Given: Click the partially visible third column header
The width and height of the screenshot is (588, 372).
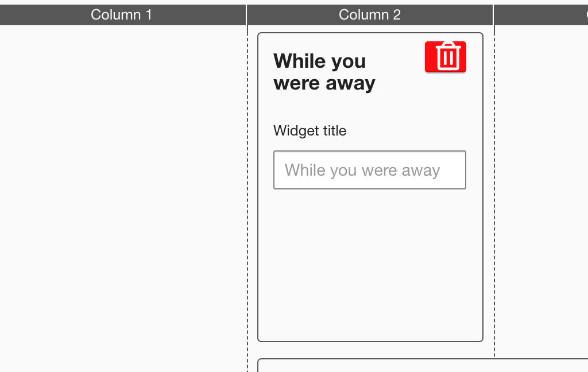Looking at the screenshot, I should [x=541, y=15].
